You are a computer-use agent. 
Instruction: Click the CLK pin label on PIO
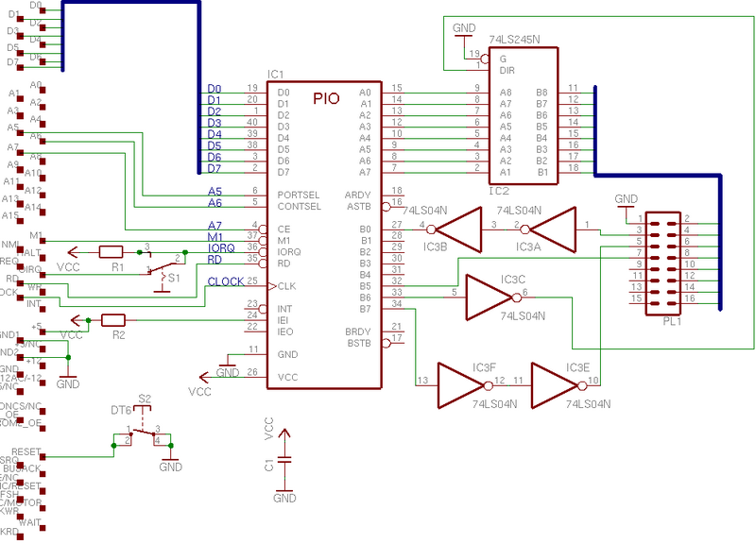click(x=287, y=286)
